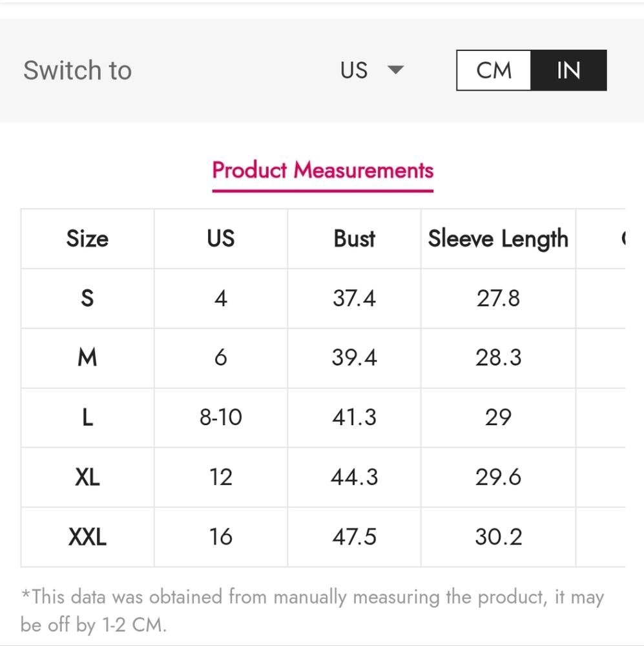Click the US column header
The width and height of the screenshot is (644, 646).
(221, 238)
